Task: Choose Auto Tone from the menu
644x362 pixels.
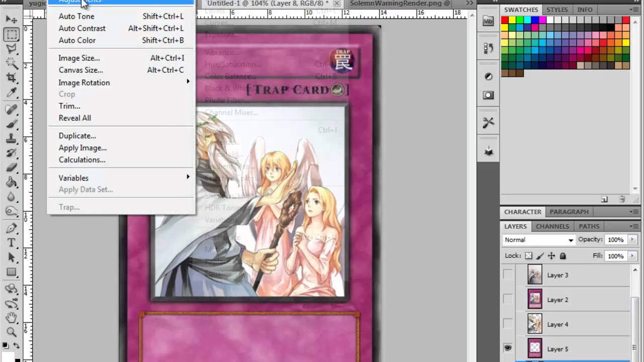Action: [121, 16]
